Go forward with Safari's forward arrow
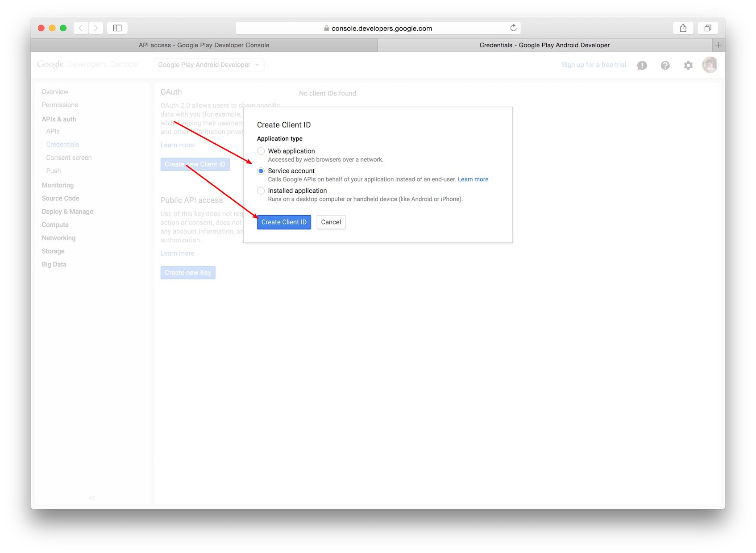 [x=96, y=28]
